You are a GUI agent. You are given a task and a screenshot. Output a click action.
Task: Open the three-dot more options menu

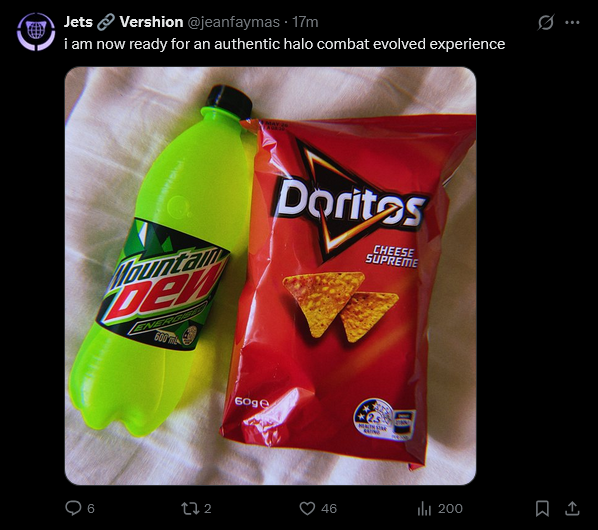click(x=572, y=22)
